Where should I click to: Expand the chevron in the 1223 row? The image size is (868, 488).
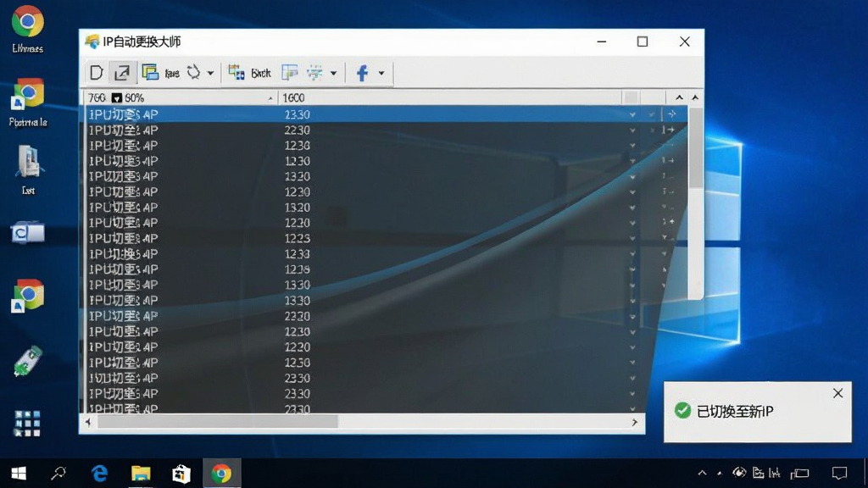point(632,238)
